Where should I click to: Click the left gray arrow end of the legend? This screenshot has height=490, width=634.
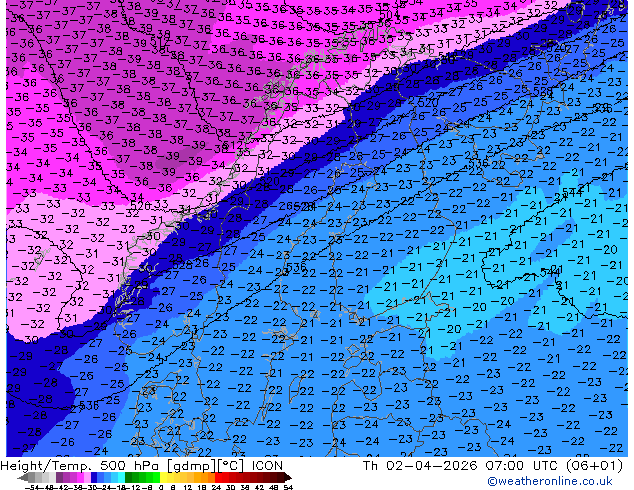[x=23, y=478]
